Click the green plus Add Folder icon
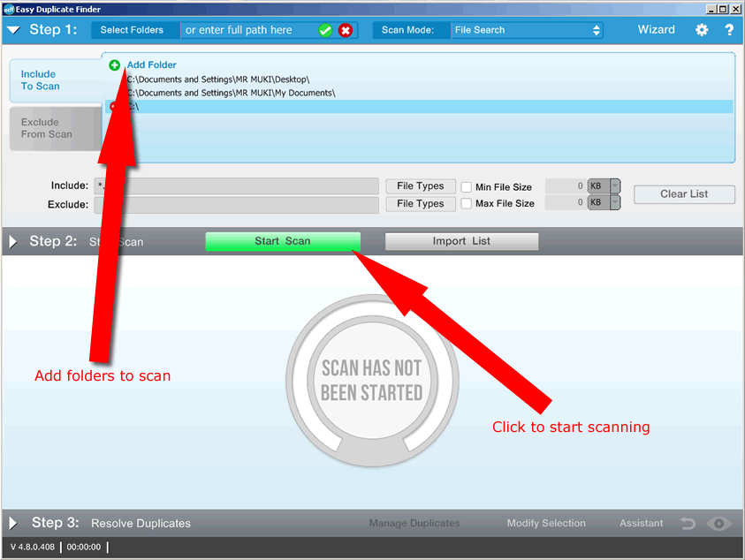 [115, 65]
